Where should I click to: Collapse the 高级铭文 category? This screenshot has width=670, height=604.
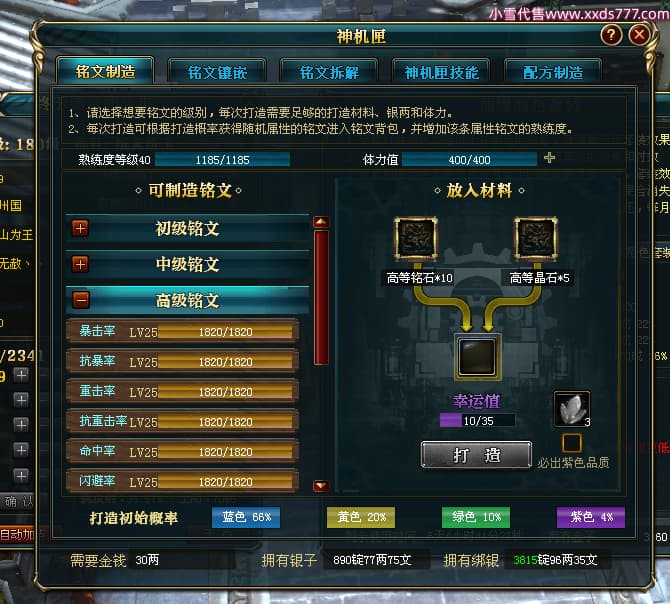80,299
